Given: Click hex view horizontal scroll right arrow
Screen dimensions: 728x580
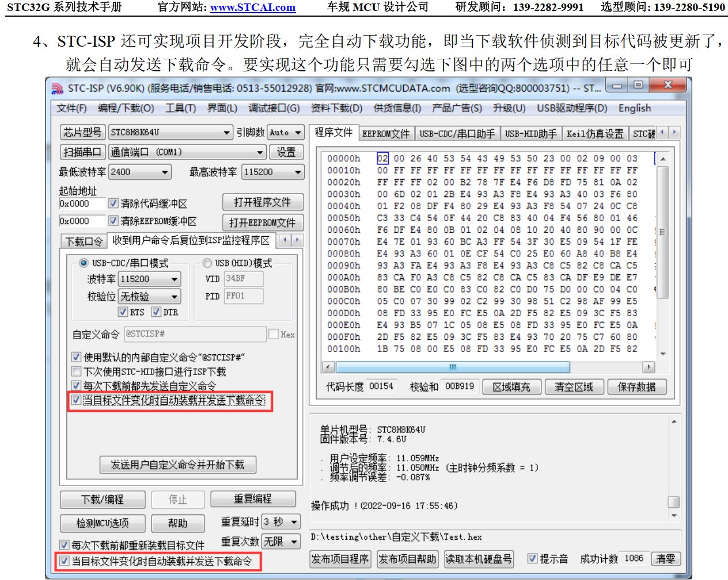Looking at the screenshot, I should [649, 367].
